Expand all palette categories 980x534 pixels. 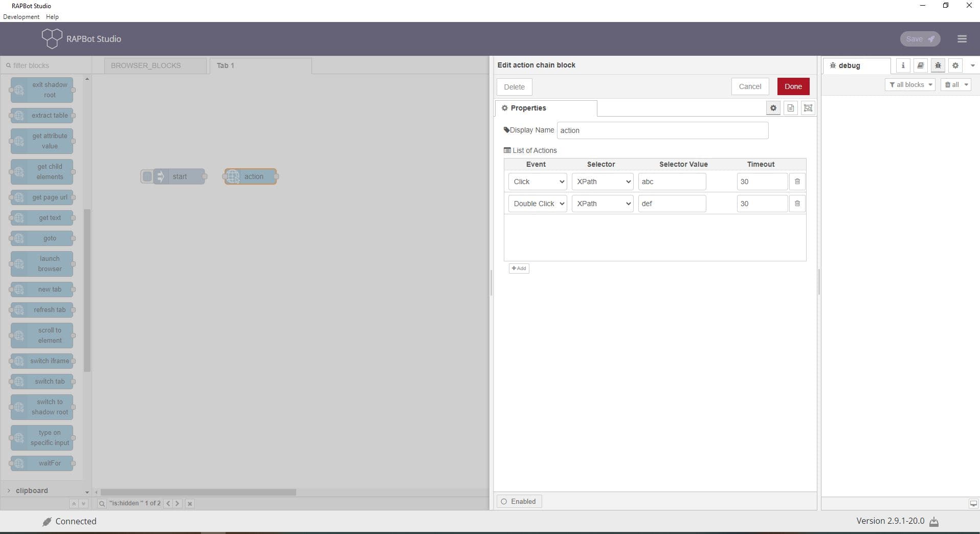[x=83, y=504]
